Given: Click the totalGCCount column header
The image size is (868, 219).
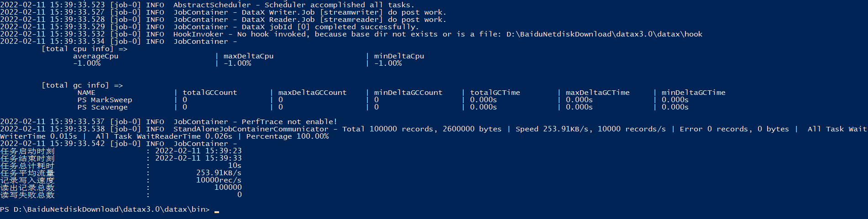Looking at the screenshot, I should (x=209, y=93).
